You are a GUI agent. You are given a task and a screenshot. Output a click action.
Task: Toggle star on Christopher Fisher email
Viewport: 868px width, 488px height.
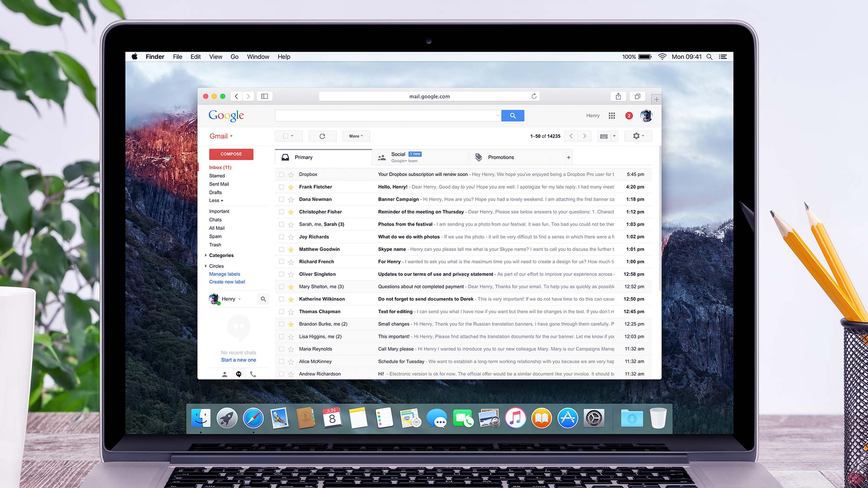coord(292,212)
